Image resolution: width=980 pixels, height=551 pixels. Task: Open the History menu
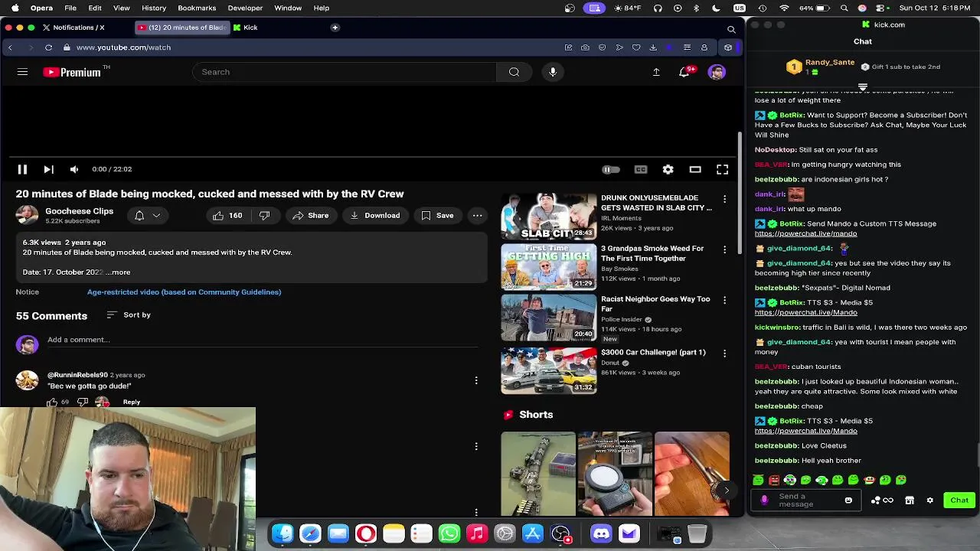(154, 8)
